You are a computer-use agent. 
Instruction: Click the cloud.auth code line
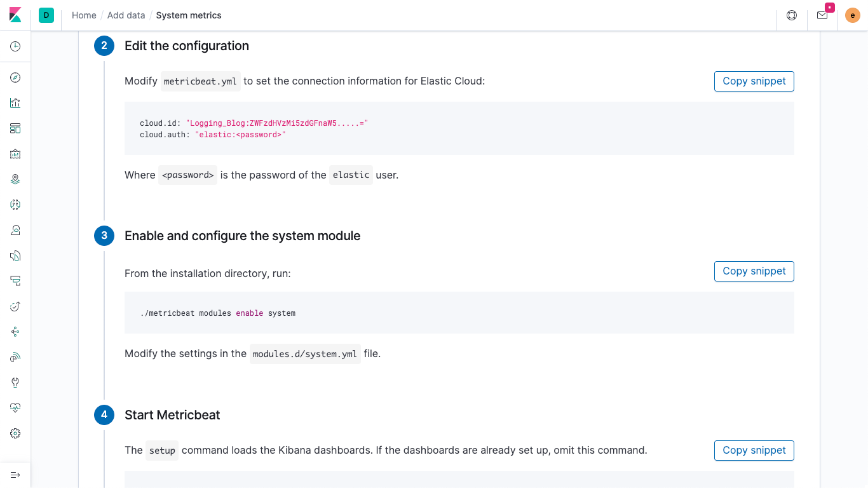click(213, 135)
